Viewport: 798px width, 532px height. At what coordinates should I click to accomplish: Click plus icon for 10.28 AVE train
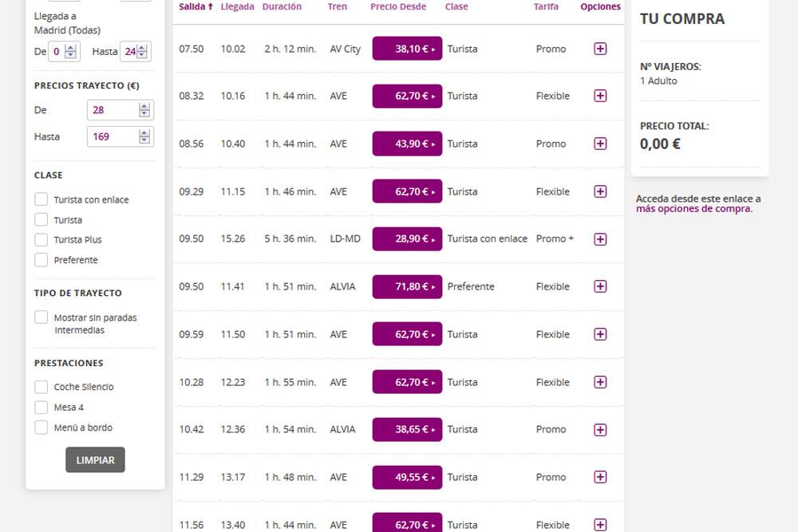pyautogui.click(x=600, y=382)
